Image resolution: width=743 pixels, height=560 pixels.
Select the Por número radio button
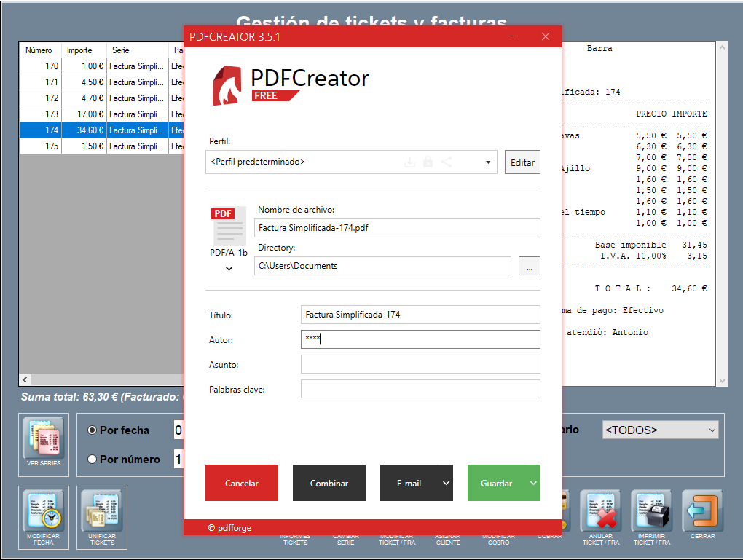pos(93,460)
